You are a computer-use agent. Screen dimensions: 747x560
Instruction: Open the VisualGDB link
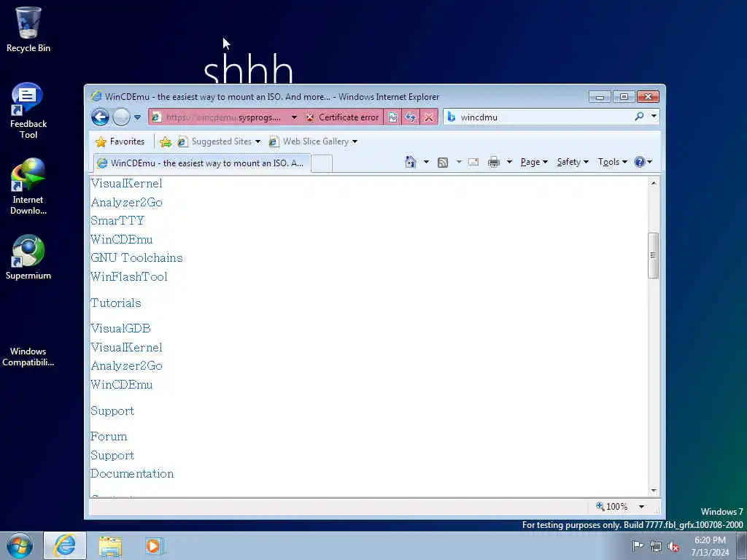(x=120, y=329)
